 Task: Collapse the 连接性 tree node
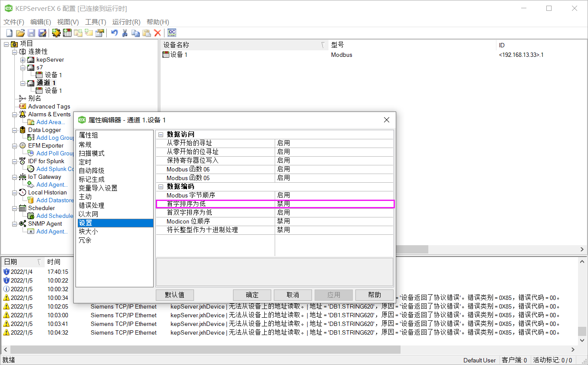pos(14,52)
